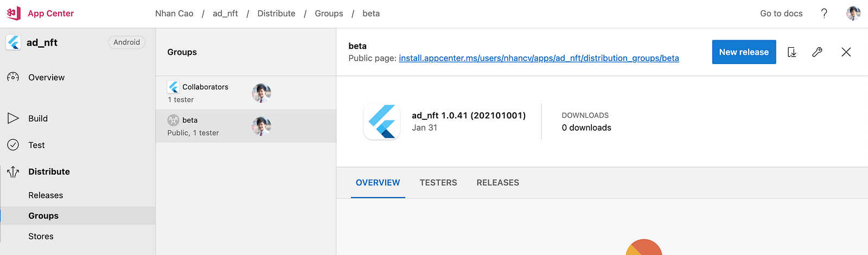Select the Collaborators group
The height and width of the screenshot is (255, 868).
[x=246, y=93]
